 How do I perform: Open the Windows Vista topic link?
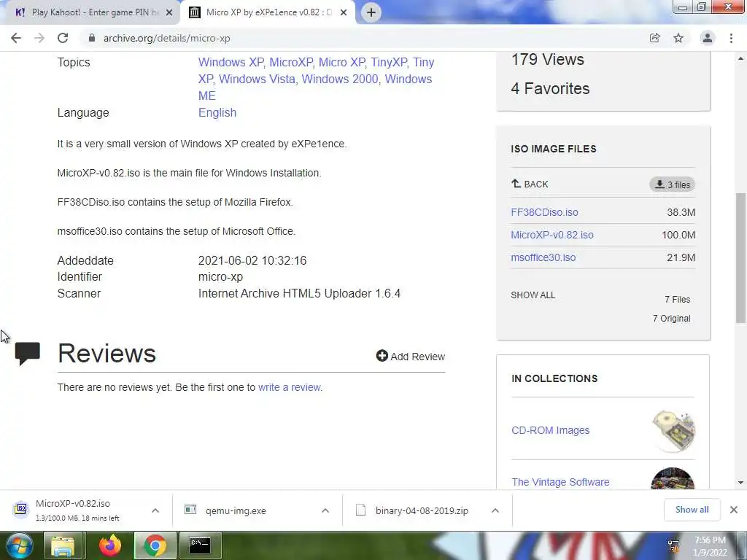[x=257, y=79]
